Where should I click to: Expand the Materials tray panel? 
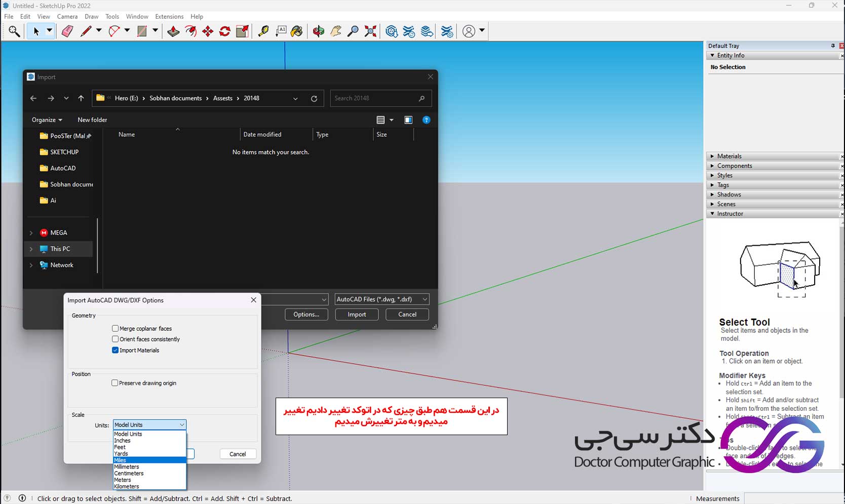[x=773, y=156]
